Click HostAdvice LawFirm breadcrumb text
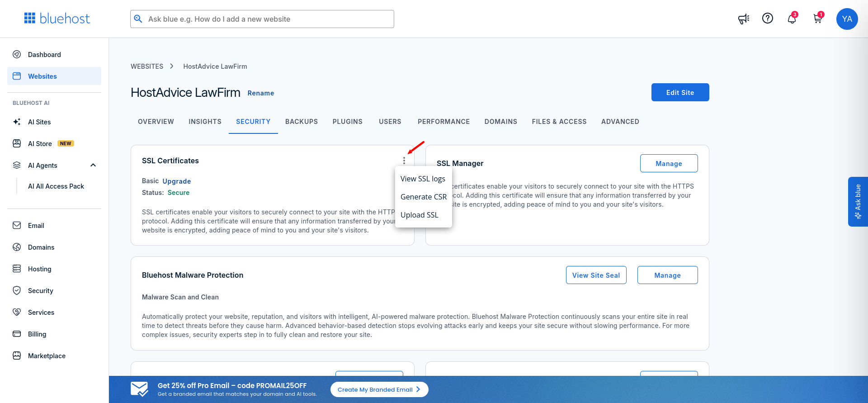This screenshot has height=403, width=868. 215,66
